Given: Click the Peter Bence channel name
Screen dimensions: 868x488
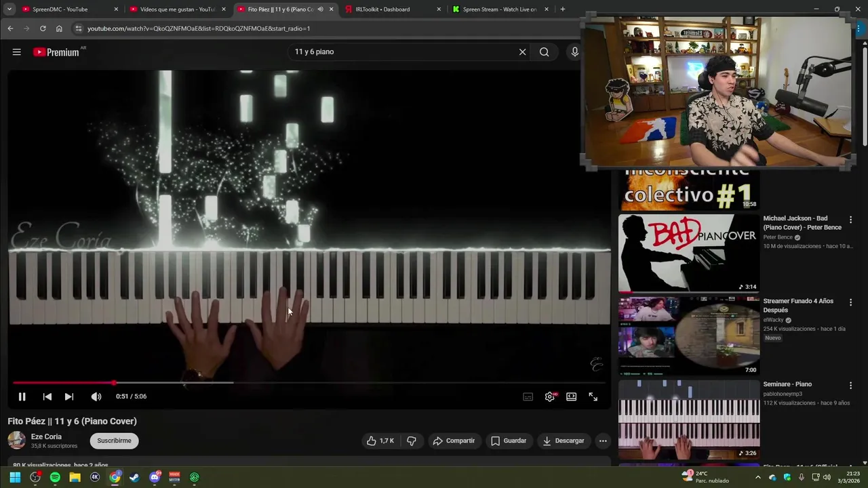Looking at the screenshot, I should [x=778, y=237].
